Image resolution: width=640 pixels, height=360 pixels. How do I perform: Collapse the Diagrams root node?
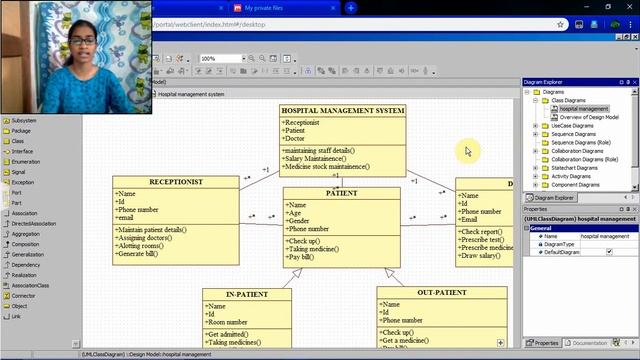tap(527, 92)
